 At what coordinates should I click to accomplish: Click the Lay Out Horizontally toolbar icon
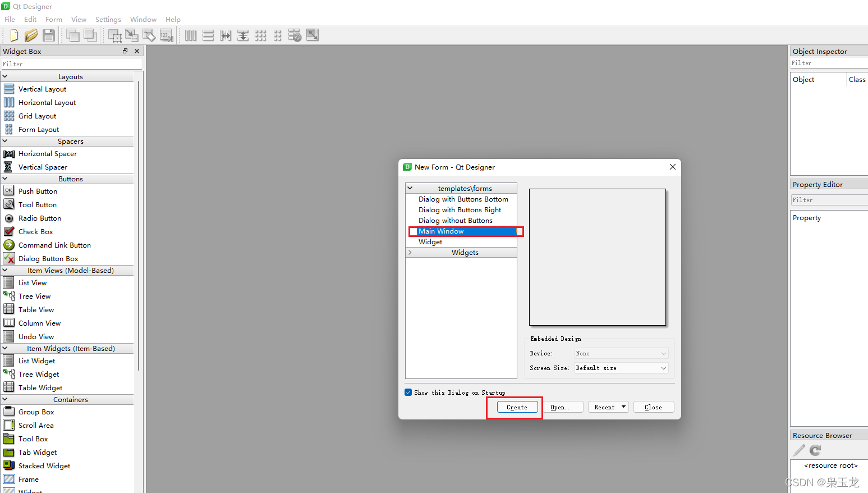tap(191, 36)
